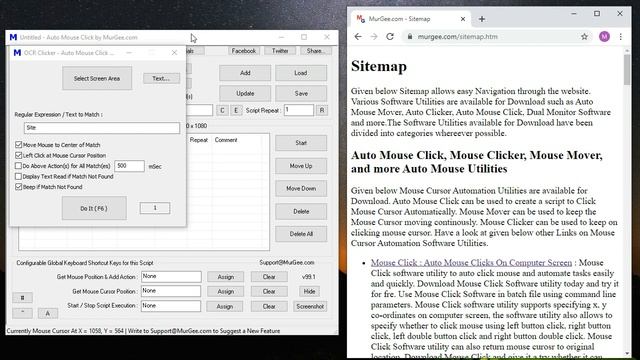640x360 pixels.
Task: Clear Get Mouse Position & Add Action shortcut
Action: 269,277
